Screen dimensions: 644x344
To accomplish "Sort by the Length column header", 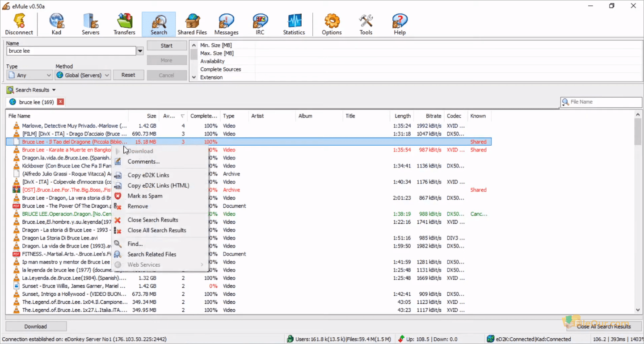I will [x=402, y=116].
